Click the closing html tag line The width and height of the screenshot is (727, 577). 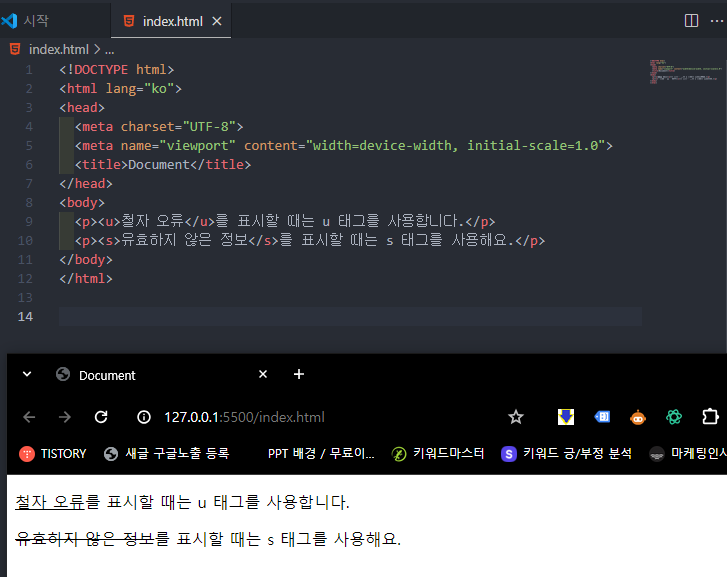pos(86,278)
